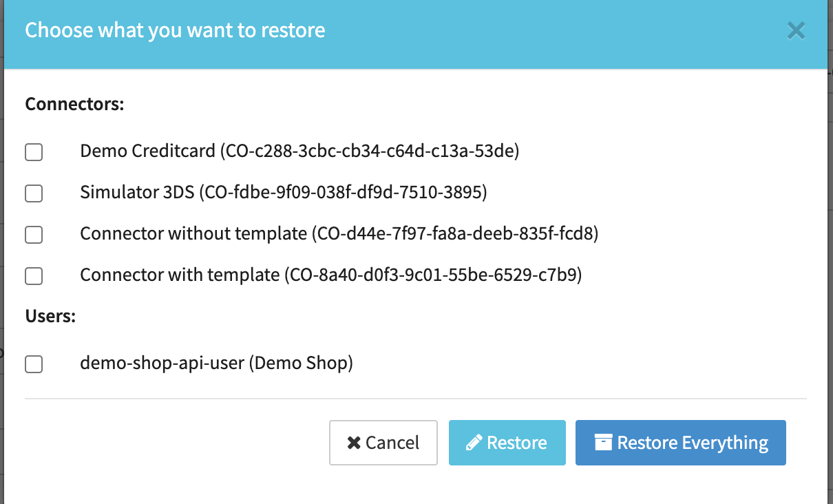Image resolution: width=833 pixels, height=504 pixels.
Task: Click the archive box icon on Restore Everything
Action: tap(603, 442)
